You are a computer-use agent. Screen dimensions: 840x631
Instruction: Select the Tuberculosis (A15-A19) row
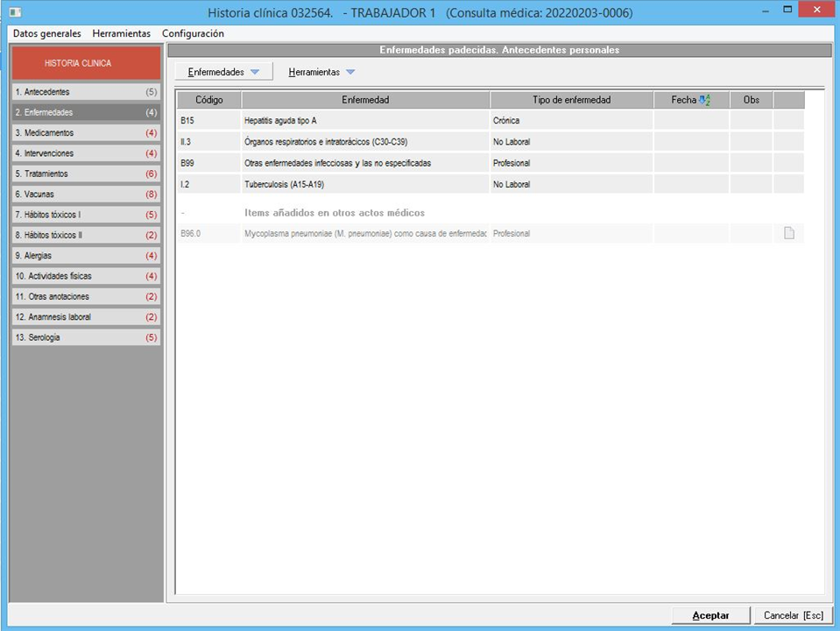click(364, 184)
